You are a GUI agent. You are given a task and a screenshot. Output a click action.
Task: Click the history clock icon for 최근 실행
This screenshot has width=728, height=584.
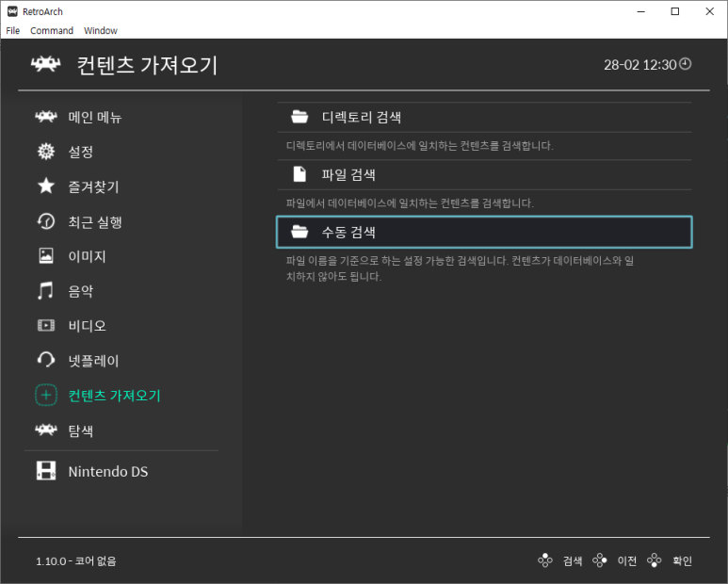coord(46,221)
